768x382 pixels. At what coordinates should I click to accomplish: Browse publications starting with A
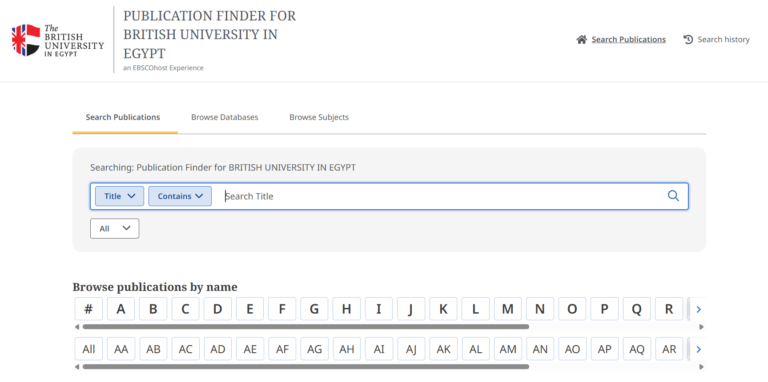tap(121, 309)
